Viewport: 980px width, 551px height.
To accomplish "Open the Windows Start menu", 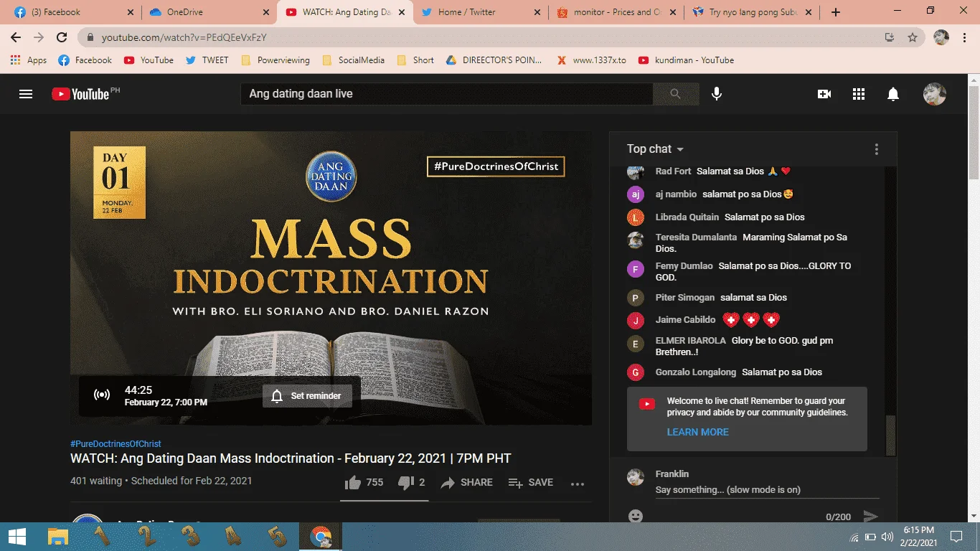I will coord(17,537).
